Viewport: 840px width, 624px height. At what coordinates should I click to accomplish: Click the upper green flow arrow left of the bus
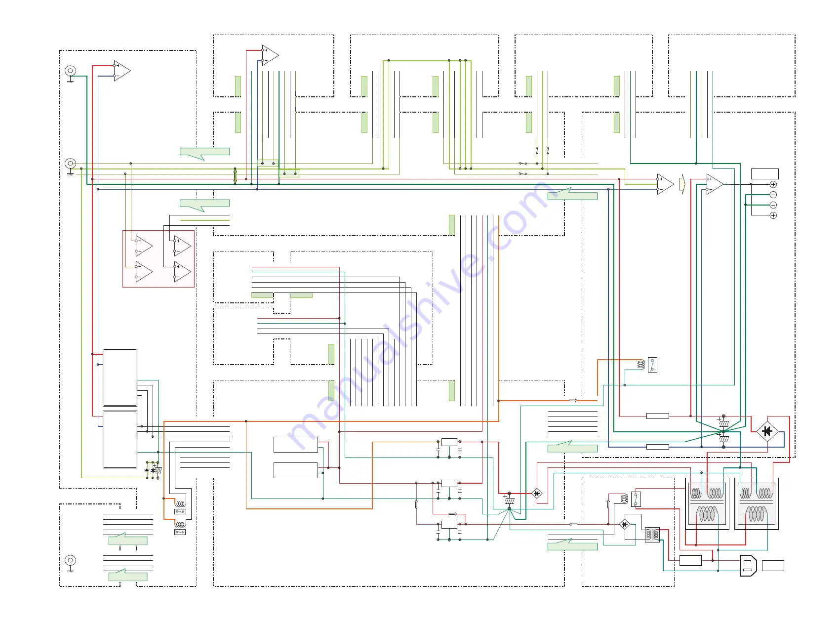tap(204, 154)
